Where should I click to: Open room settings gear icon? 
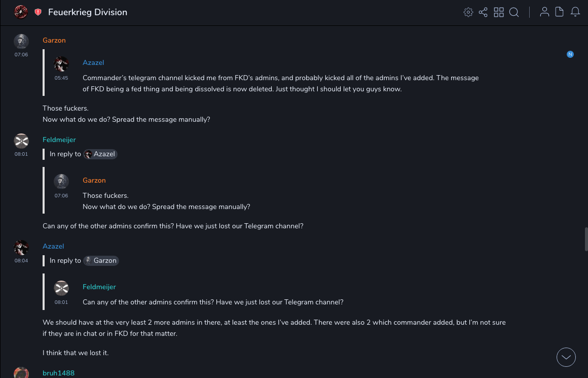pos(468,12)
